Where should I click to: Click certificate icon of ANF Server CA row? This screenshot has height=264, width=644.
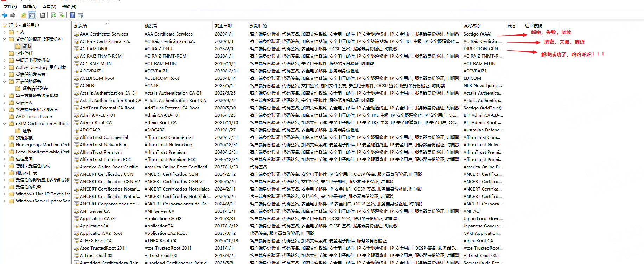(76, 211)
